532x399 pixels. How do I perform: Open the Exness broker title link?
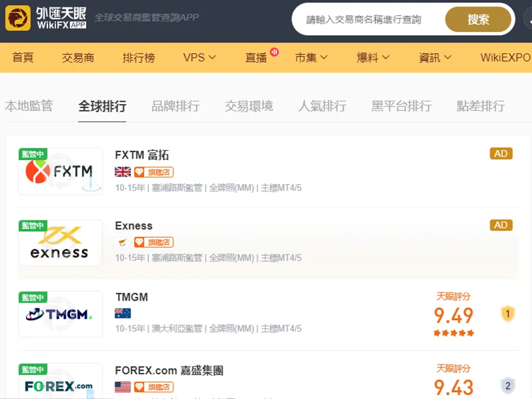coord(133,226)
